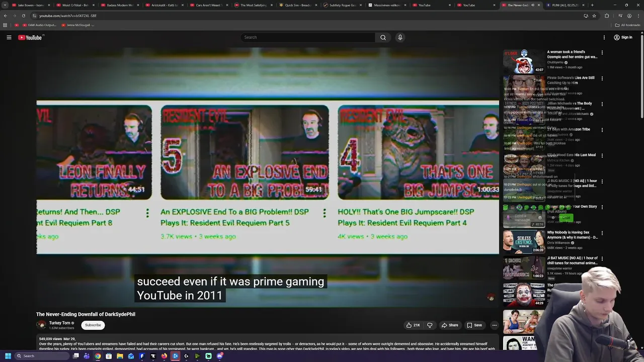Viewport: 644px width, 362px height.
Task: Open the YouTube hamburger guide menu
Action: point(9,37)
